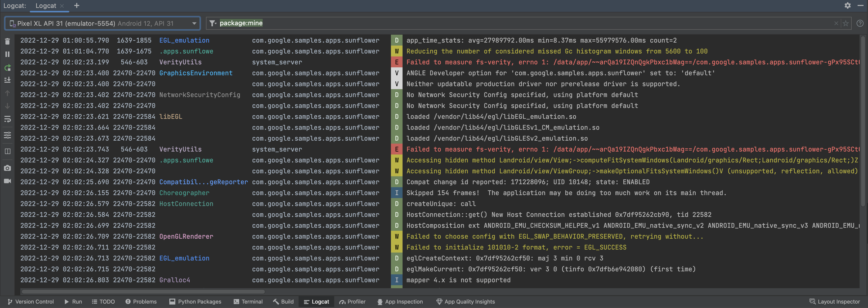The height and width of the screenshot is (308, 868).
Task: Click the pause logcat stream icon
Action: pos(7,55)
